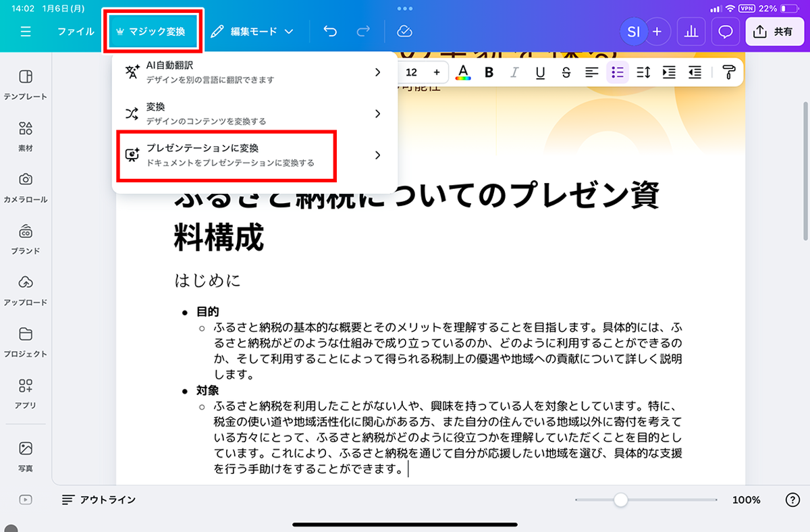Click the 共有 share button
Image resolution: width=810 pixels, height=532 pixels.
point(774,32)
